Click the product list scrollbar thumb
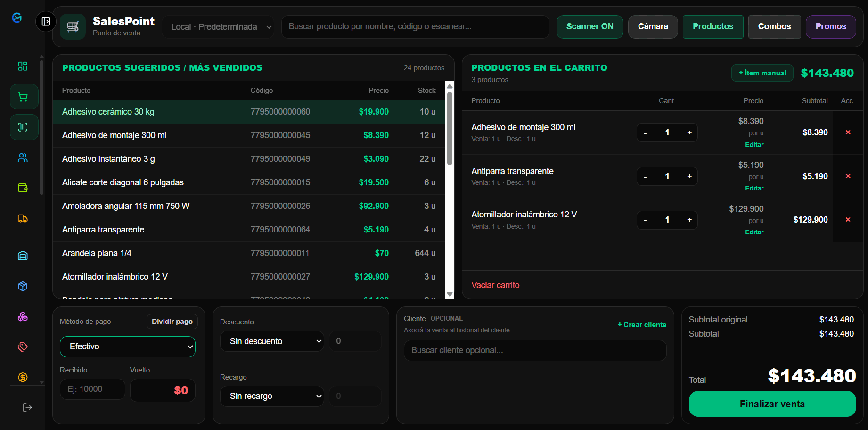The width and height of the screenshot is (868, 430). [x=450, y=128]
